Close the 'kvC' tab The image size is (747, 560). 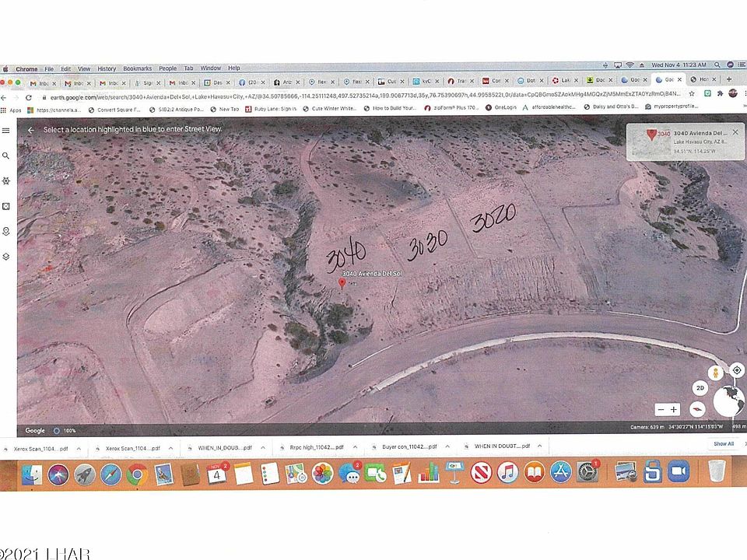(437, 82)
